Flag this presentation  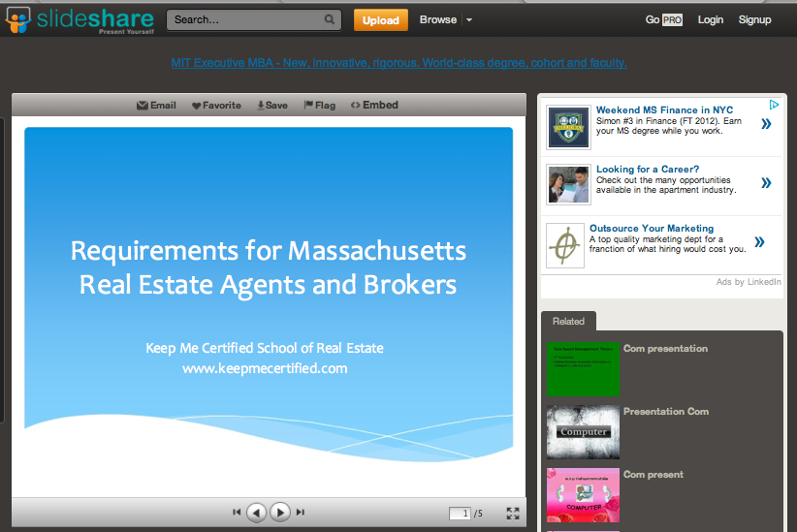point(319,106)
